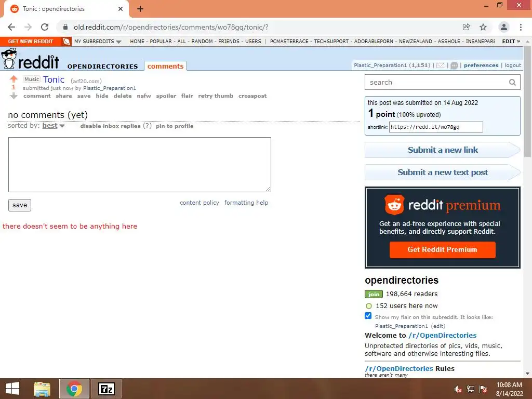Open the arf20.com domain link
The height and width of the screenshot is (399, 532).
86,81
